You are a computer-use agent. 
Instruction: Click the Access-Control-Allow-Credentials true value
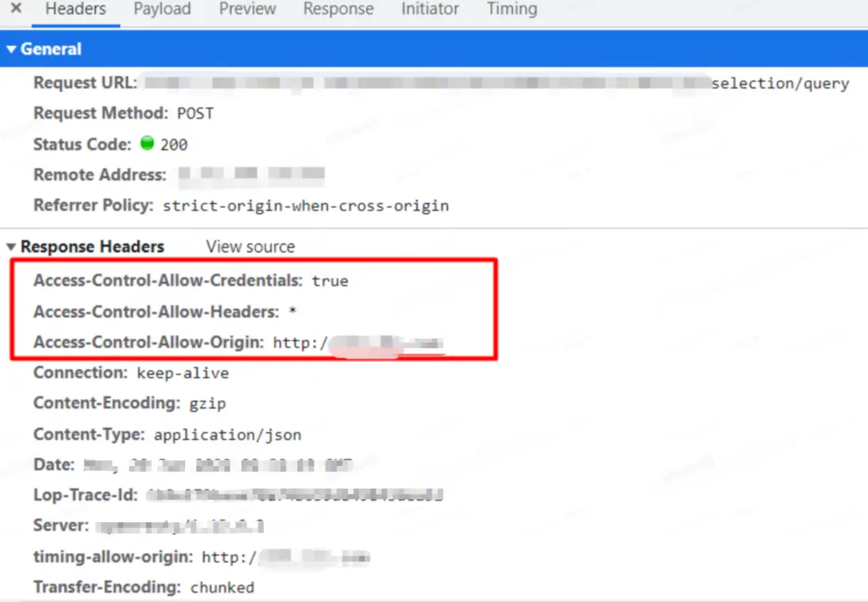point(330,281)
